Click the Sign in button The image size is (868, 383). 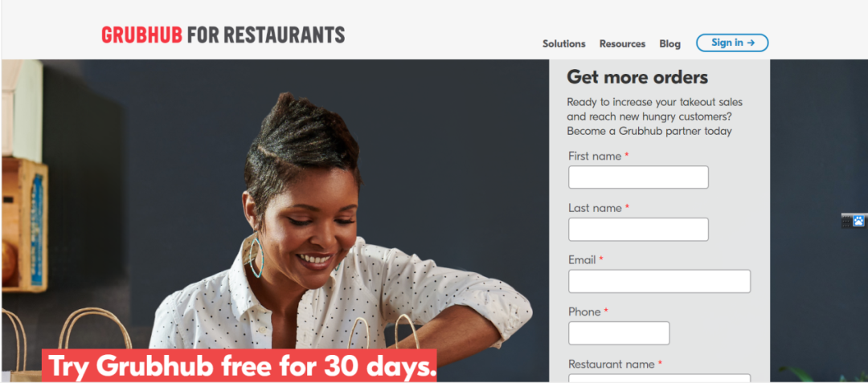click(732, 43)
